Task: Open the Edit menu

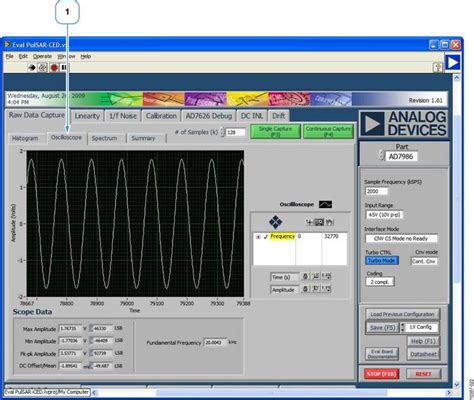Action: (x=23, y=56)
